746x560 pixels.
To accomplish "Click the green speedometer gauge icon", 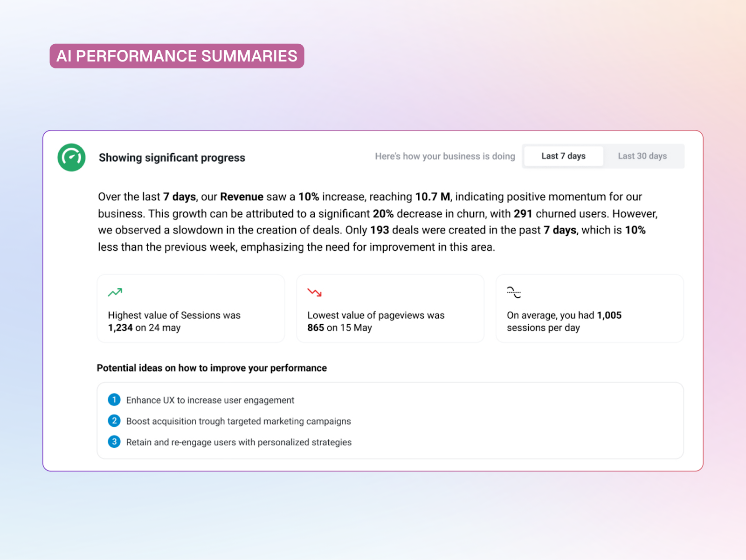I will [x=71, y=157].
